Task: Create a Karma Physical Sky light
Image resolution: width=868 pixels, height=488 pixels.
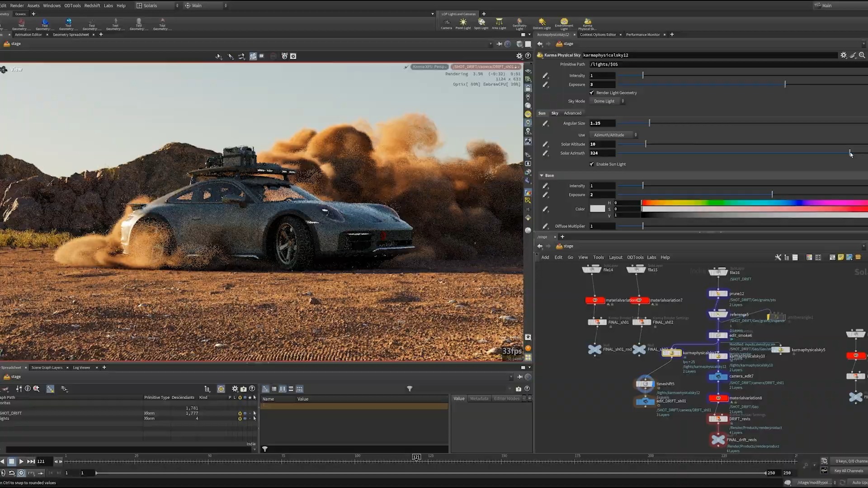Action: point(587,23)
